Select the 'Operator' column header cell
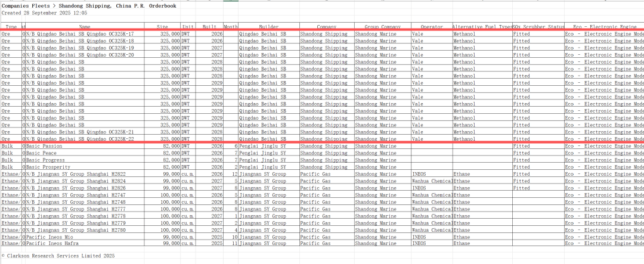644x264 pixels. (432, 27)
